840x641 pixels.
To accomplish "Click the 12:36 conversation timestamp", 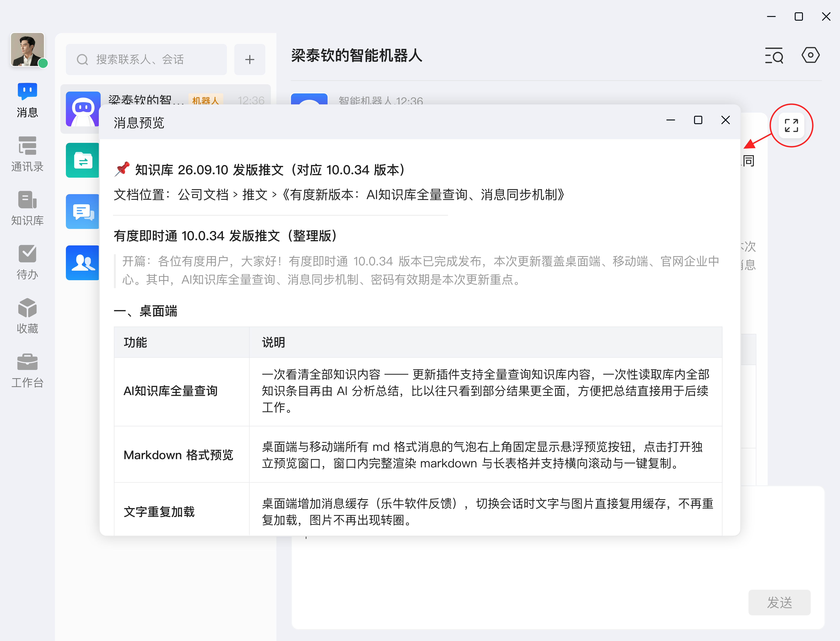I will click(x=251, y=100).
